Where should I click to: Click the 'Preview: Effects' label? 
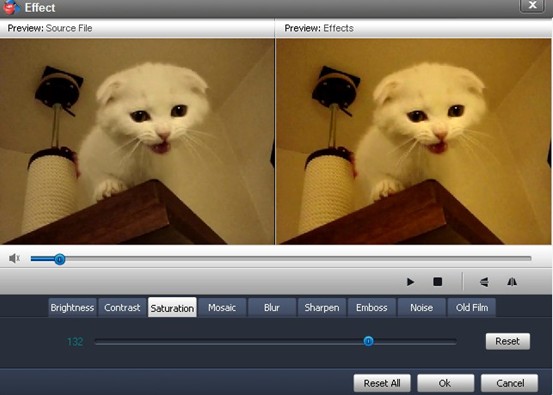[319, 28]
